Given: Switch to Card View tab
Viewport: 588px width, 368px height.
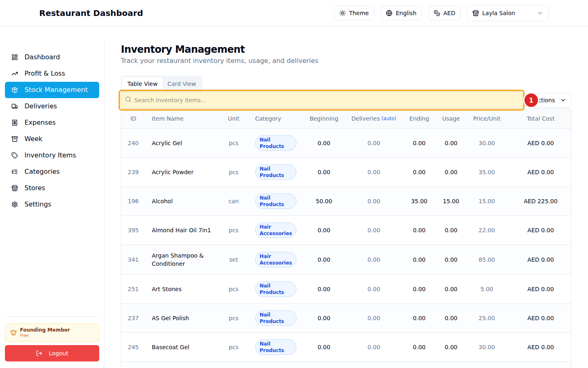Looking at the screenshot, I should point(181,84).
